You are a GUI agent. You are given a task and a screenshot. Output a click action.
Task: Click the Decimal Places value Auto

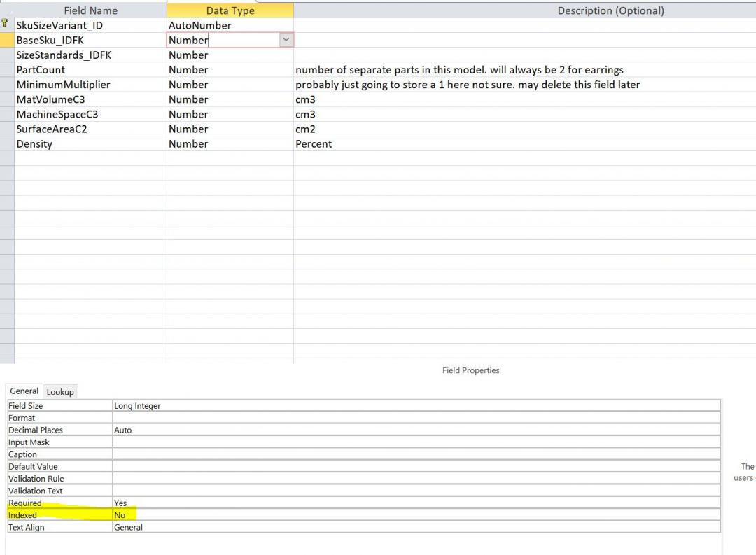coord(416,430)
